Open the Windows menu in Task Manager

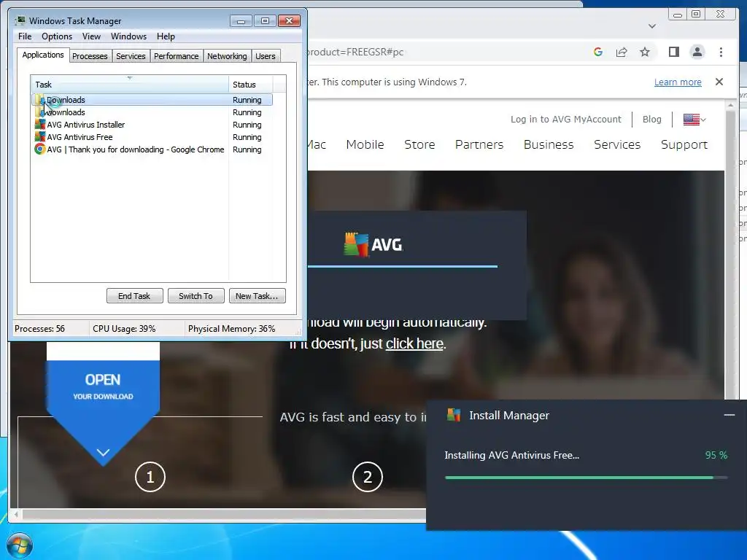pos(128,36)
